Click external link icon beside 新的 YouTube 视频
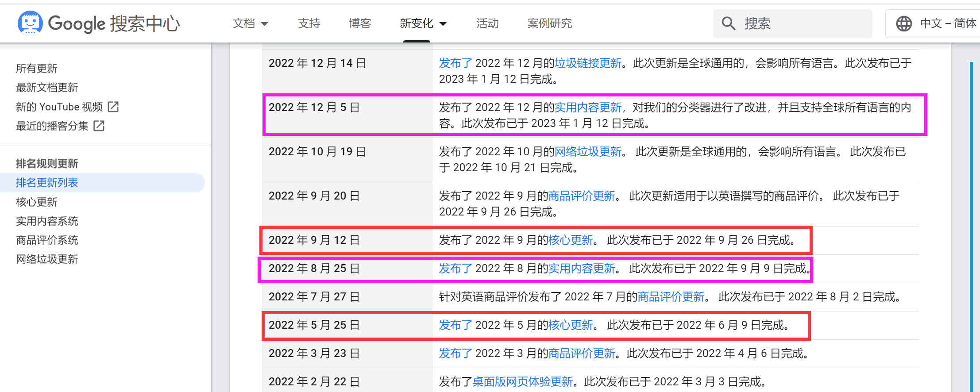The image size is (980, 392). 113,107
